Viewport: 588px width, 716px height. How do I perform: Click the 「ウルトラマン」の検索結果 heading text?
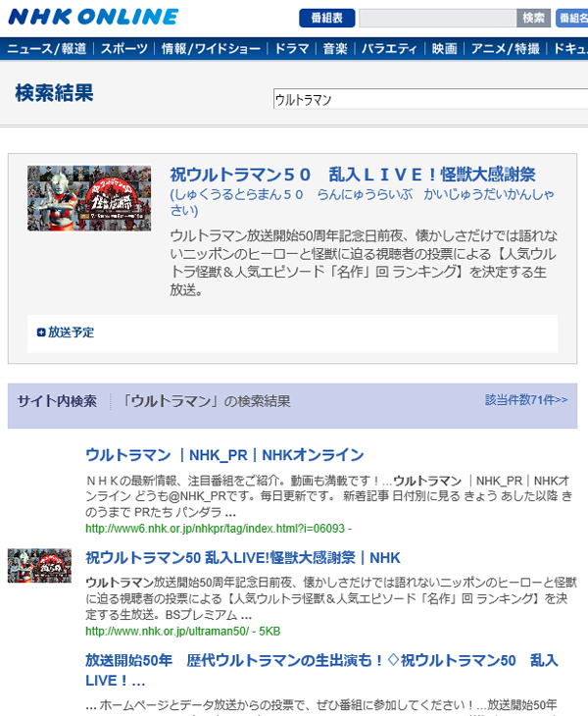[x=206, y=401]
